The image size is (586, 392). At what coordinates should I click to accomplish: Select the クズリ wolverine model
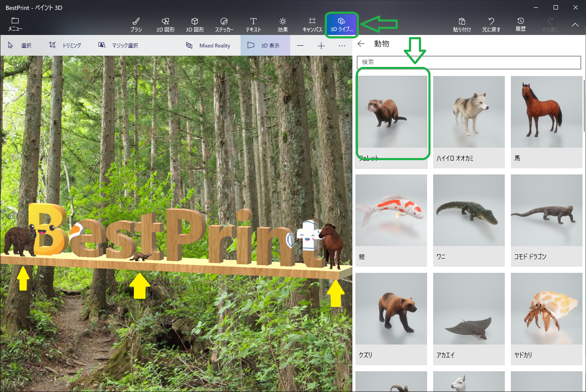[391, 319]
